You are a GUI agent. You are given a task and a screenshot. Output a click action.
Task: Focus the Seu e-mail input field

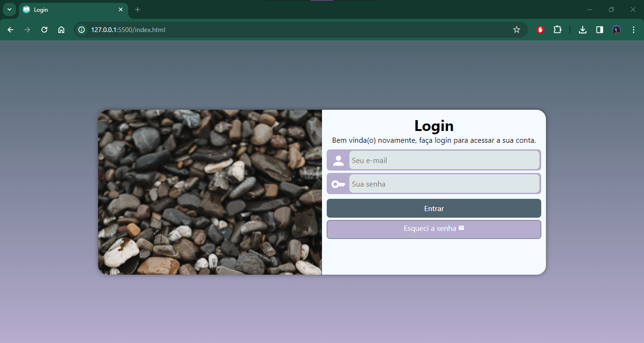pyautogui.click(x=444, y=160)
